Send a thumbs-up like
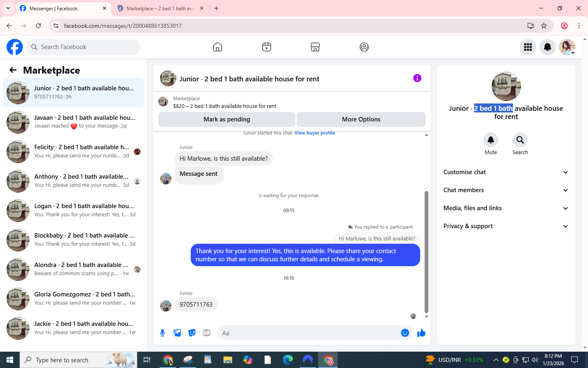Screen dimensions: 588x368 pyautogui.click(x=421, y=333)
